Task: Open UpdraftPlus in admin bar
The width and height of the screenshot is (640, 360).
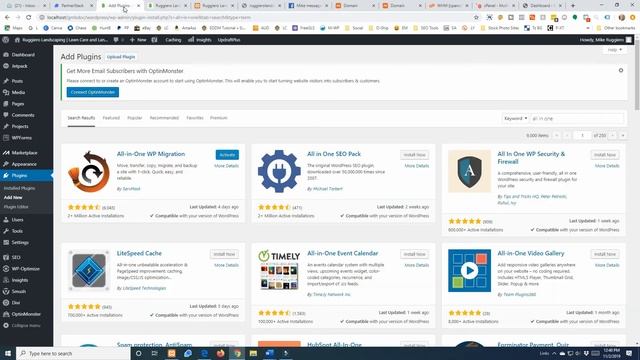Action: (229, 40)
